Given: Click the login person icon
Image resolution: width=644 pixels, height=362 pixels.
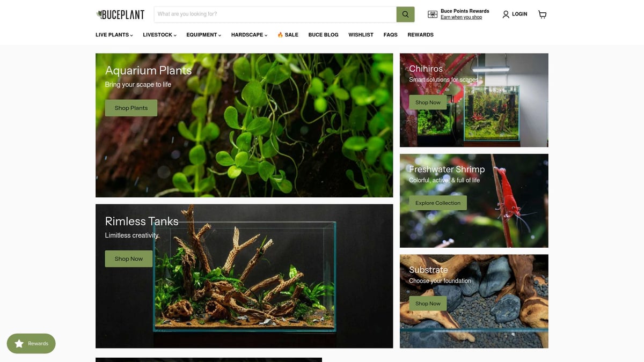Looking at the screenshot, I should coord(506,14).
